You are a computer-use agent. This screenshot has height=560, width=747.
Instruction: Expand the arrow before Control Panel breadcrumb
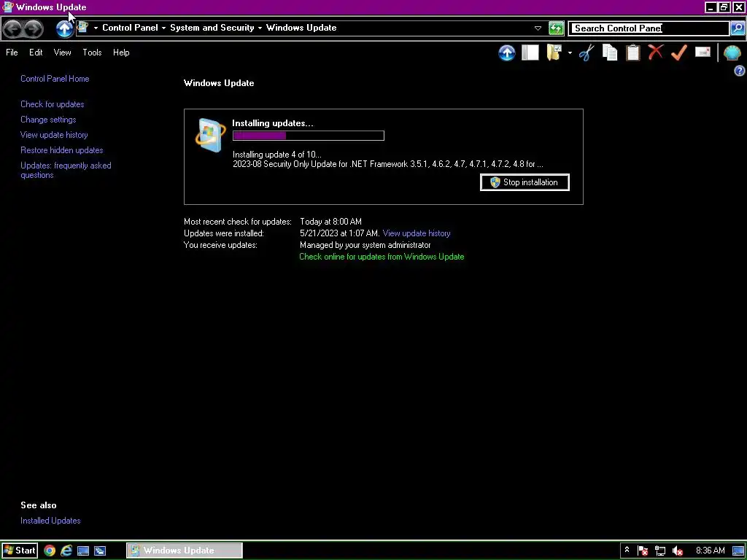(96, 28)
